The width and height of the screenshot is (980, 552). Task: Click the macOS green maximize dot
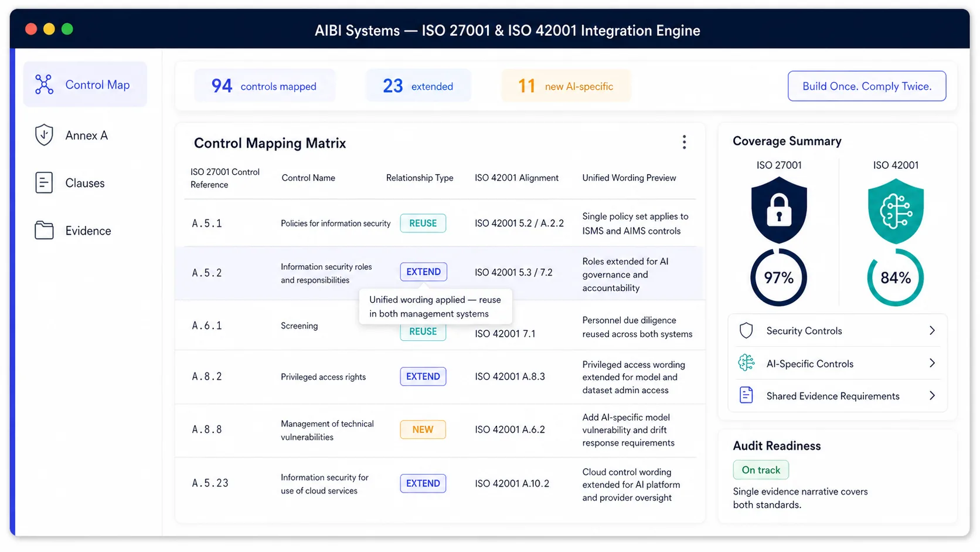(67, 29)
